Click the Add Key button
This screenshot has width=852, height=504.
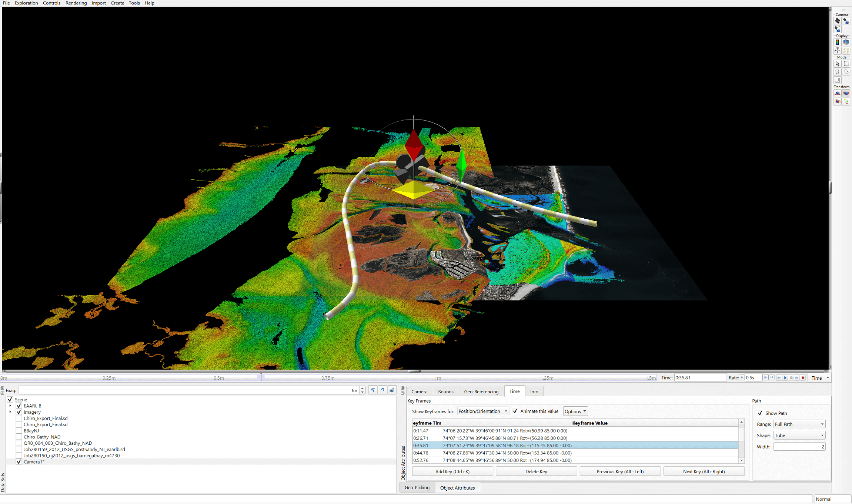pyautogui.click(x=452, y=471)
